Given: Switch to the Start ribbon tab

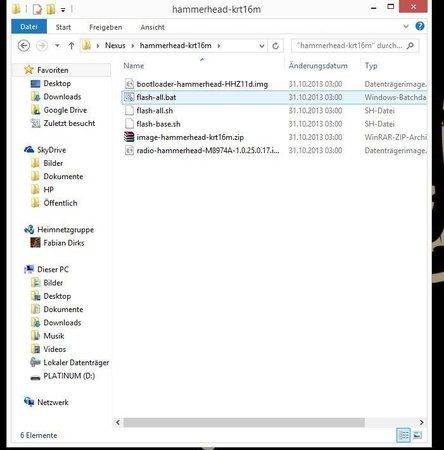Looking at the screenshot, I should click(x=63, y=27).
